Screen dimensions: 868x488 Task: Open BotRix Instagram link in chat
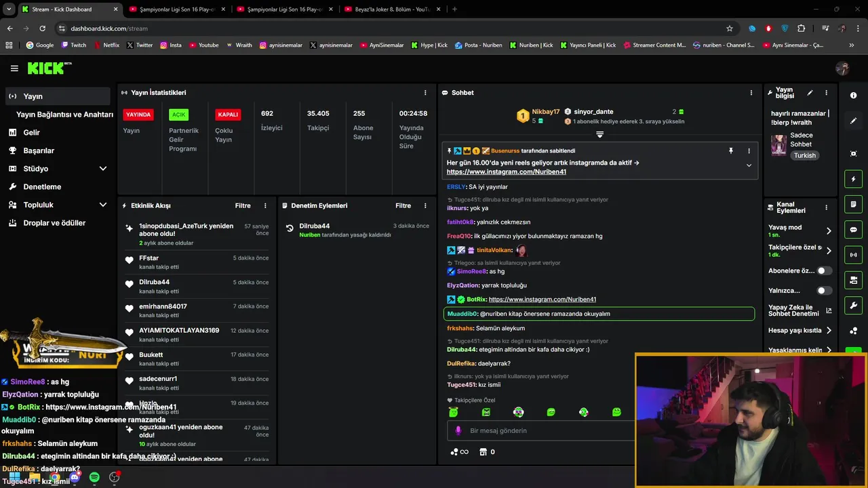click(x=542, y=300)
